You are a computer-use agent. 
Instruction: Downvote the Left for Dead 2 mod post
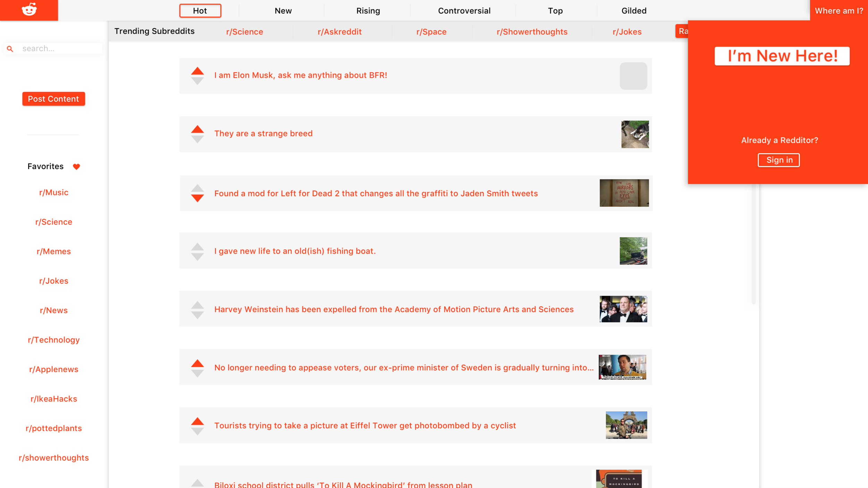(197, 198)
